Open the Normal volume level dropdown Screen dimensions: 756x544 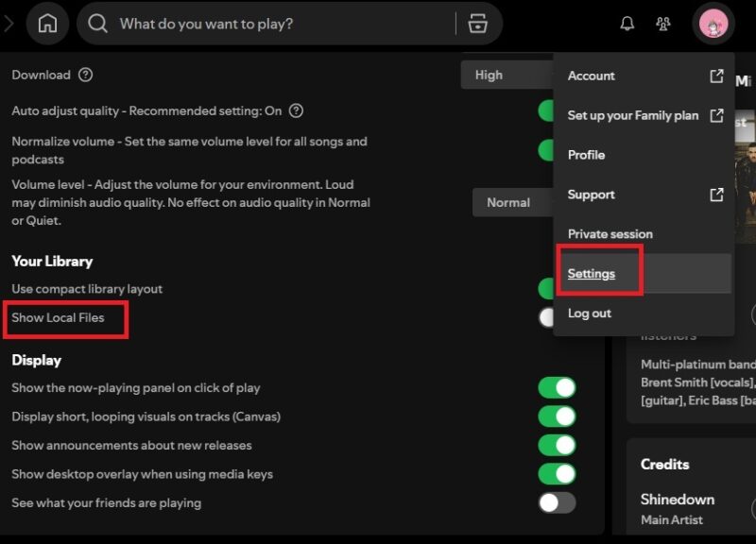(x=507, y=202)
